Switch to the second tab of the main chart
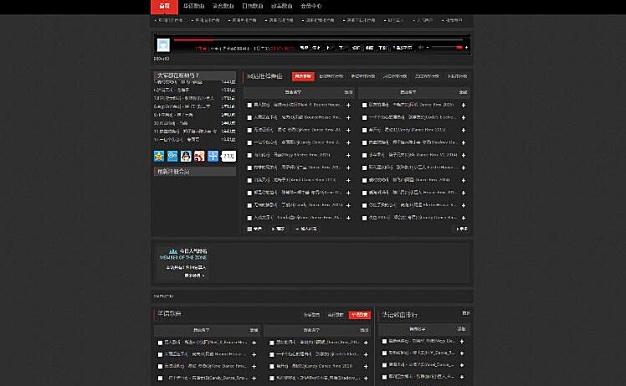Image resolution: width=626 pixels, height=386 pixels. click(x=331, y=76)
